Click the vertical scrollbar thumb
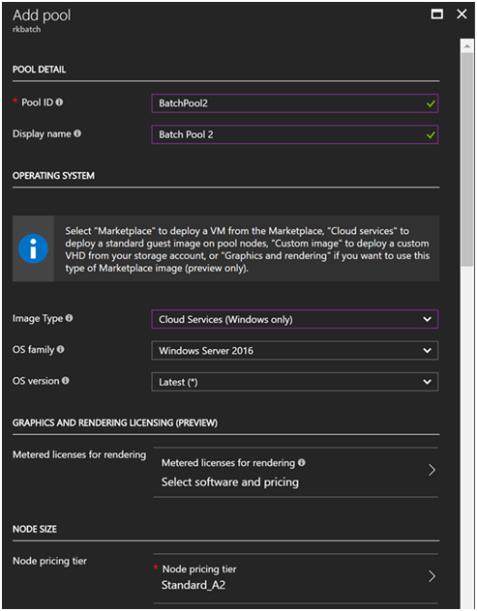This screenshot has width=477, height=611. click(467, 160)
